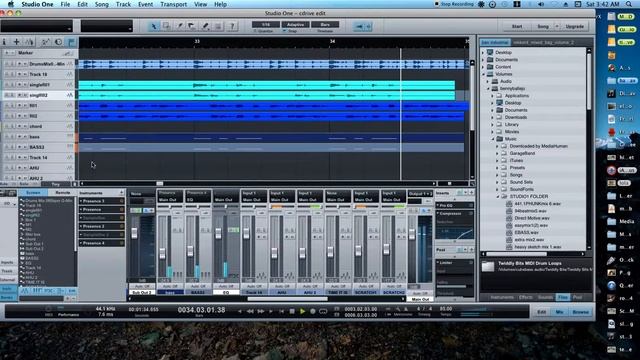
Task: Open the Transport menu
Action: [x=173, y=4]
